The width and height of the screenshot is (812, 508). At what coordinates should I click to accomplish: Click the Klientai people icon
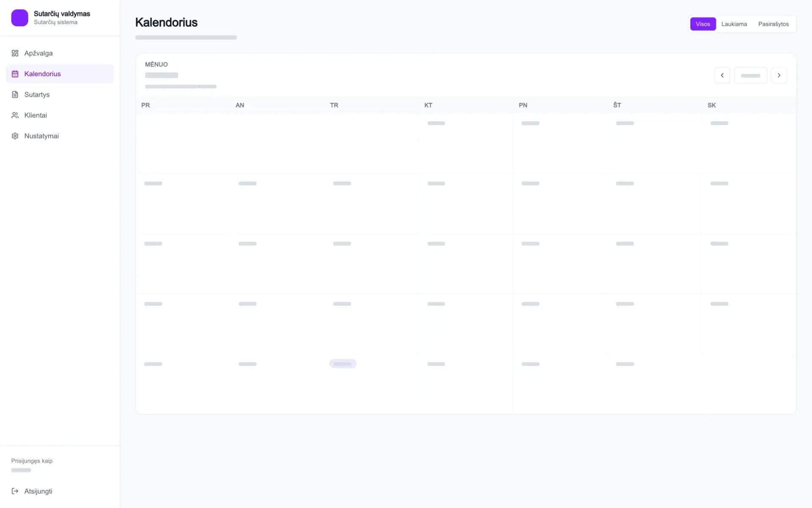coord(15,115)
